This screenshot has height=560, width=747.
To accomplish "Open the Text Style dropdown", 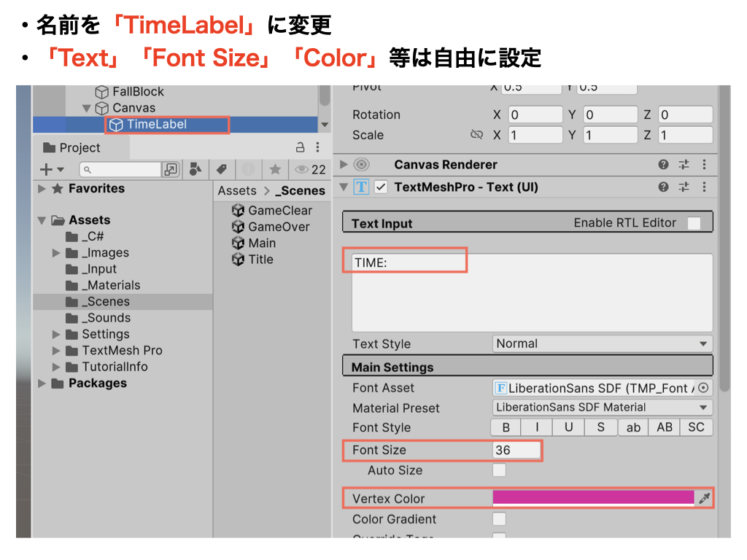I will coord(602,343).
